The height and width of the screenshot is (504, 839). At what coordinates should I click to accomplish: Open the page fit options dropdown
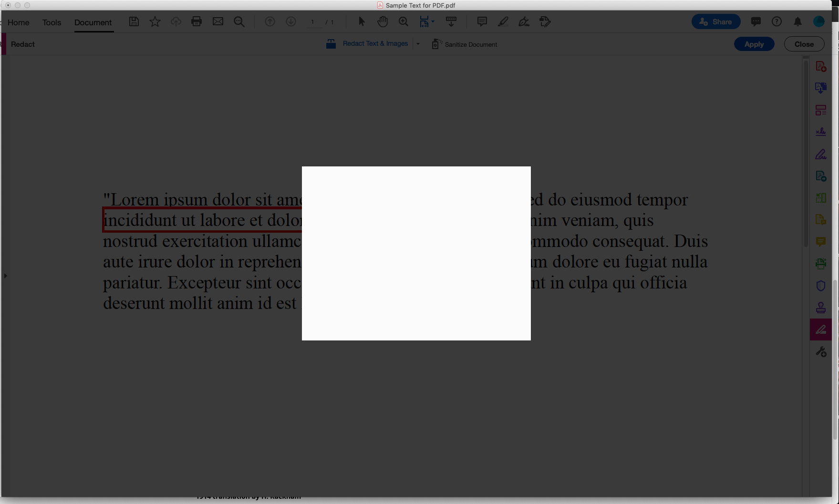click(x=433, y=21)
